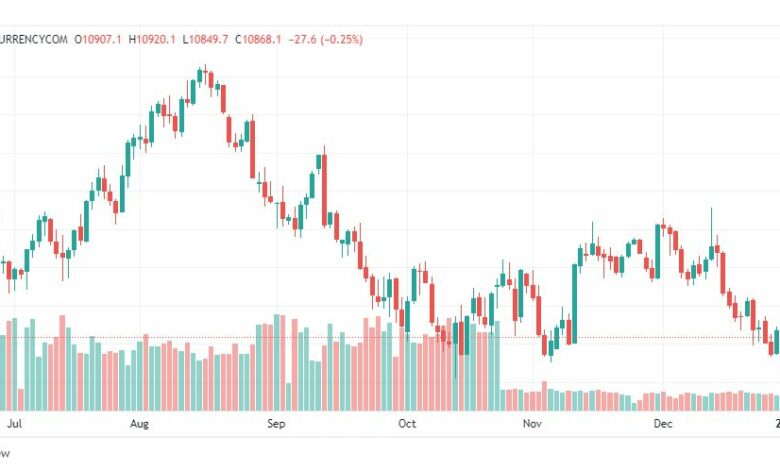The width and height of the screenshot is (780, 470).
Task: Click the Nov date marker
Action: 532,424
